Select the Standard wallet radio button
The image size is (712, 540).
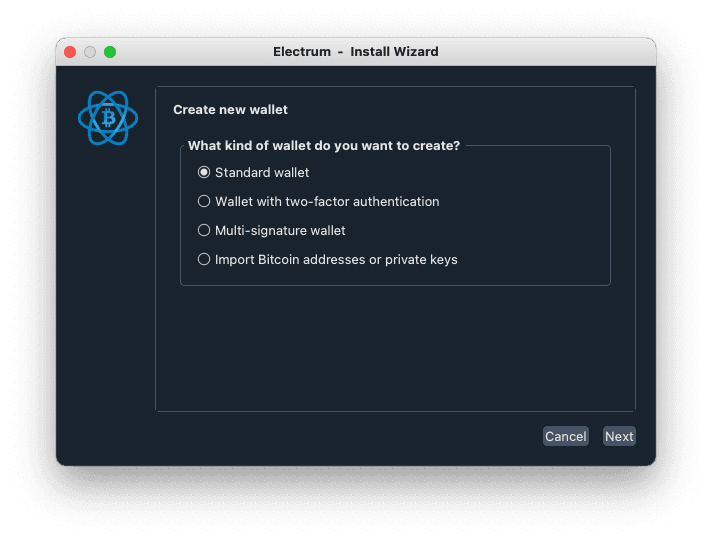[204, 173]
